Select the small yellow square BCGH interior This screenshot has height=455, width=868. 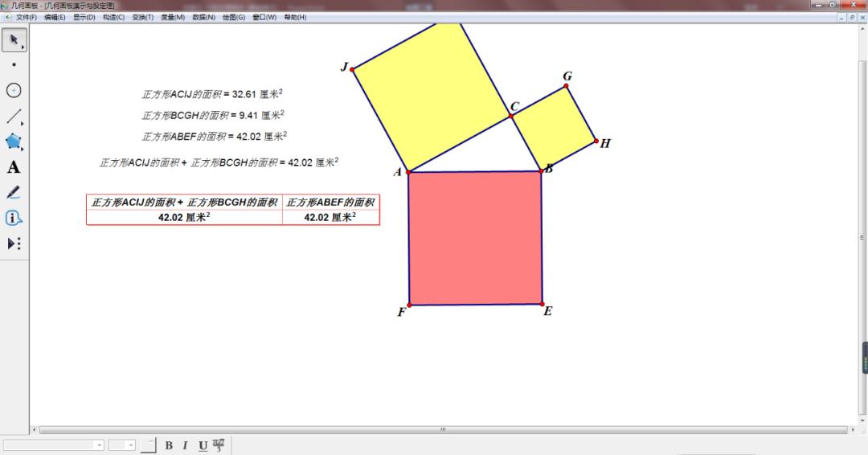[554, 129]
